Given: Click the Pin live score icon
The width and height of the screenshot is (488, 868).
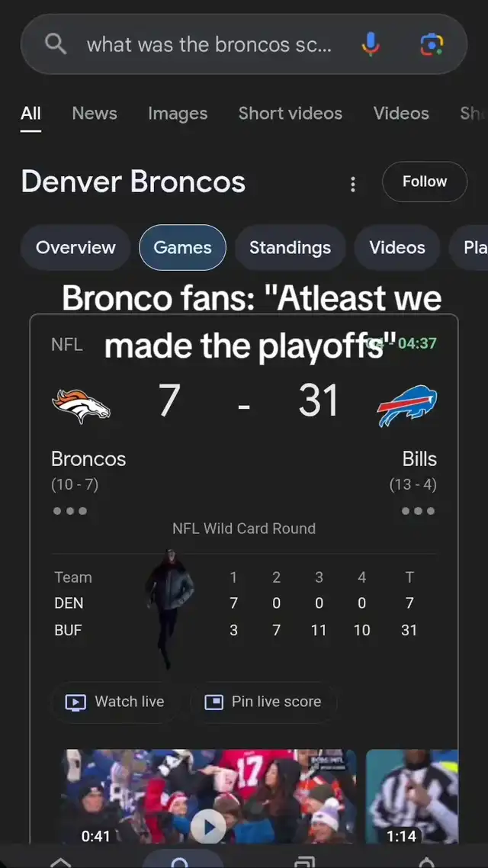Looking at the screenshot, I should click(213, 702).
